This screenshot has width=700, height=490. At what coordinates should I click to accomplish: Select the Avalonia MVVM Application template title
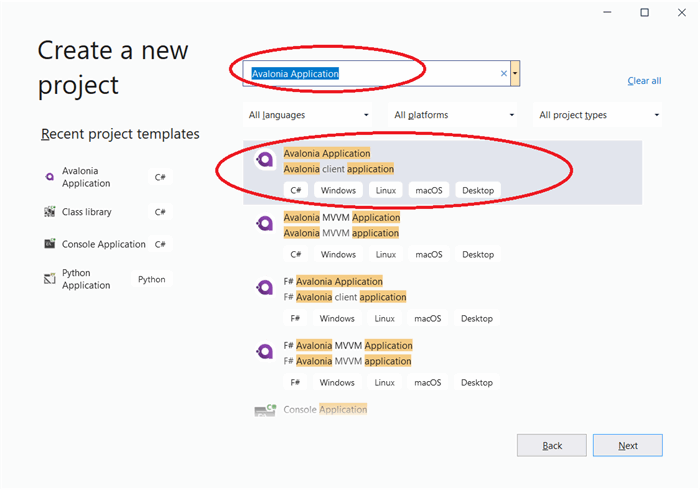(342, 217)
